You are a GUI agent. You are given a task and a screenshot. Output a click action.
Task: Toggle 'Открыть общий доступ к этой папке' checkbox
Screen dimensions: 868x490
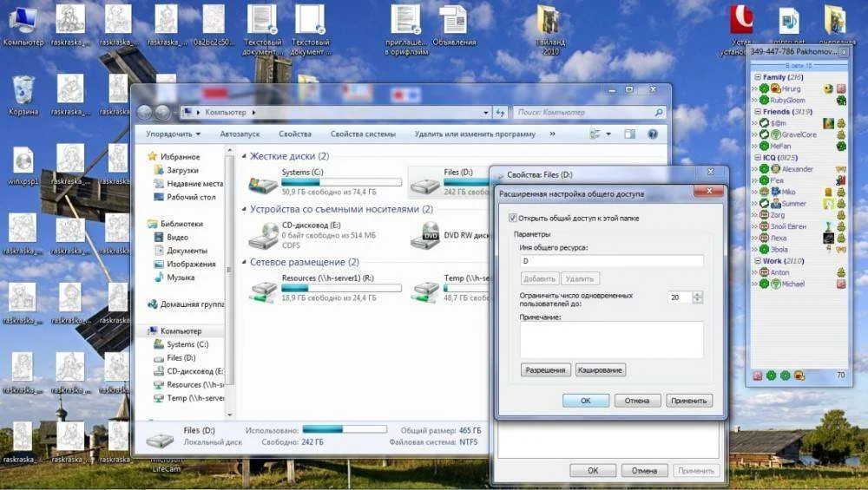click(513, 218)
